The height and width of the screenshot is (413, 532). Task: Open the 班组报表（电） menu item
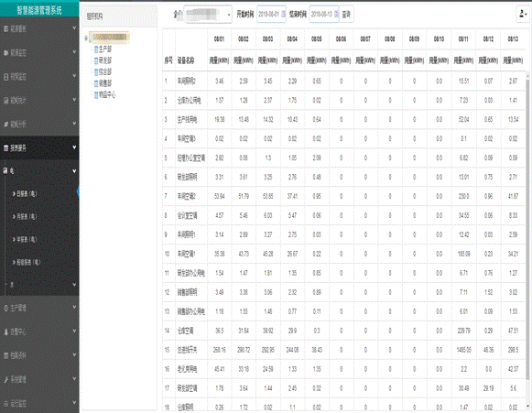click(x=28, y=262)
